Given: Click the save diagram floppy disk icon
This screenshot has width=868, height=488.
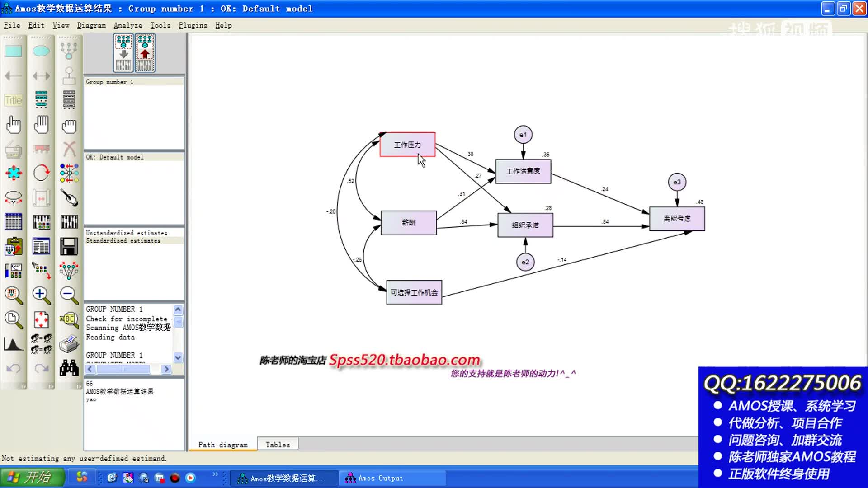Looking at the screenshot, I should (69, 247).
